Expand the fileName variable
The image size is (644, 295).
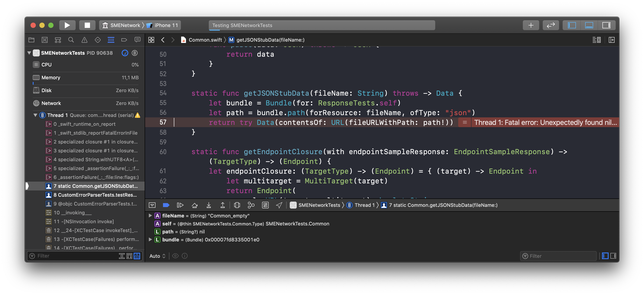(x=150, y=215)
